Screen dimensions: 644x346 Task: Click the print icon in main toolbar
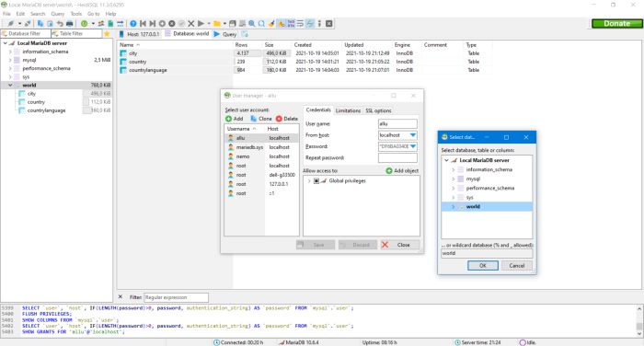[69, 23]
